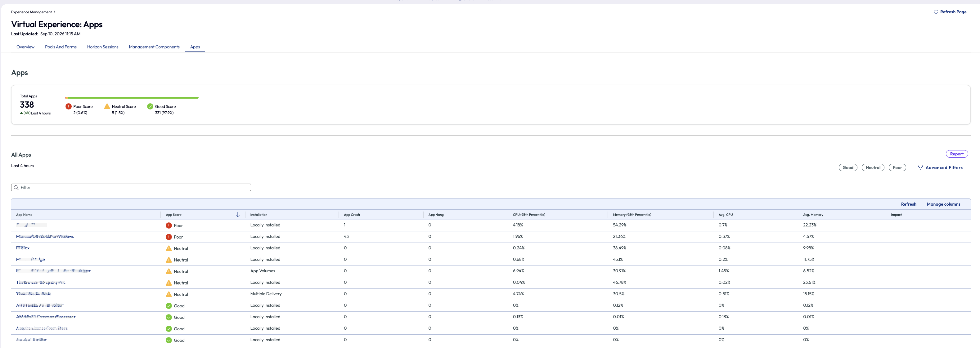Click Poor icon in the 54.29% memory row
Image resolution: width=980 pixels, height=348 pixels.
coord(169,225)
